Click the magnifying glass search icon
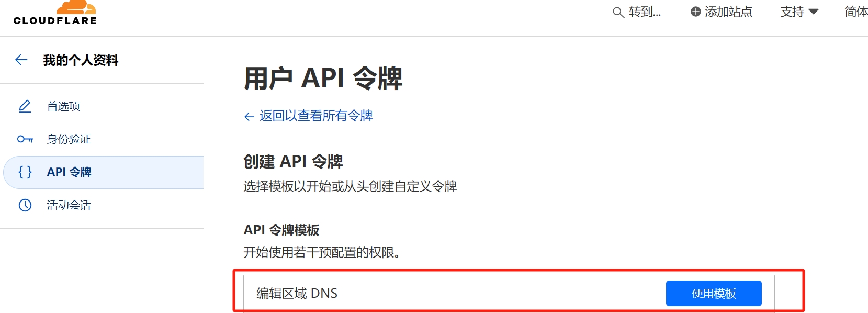Screen dimensions: 868x313 coord(618,13)
